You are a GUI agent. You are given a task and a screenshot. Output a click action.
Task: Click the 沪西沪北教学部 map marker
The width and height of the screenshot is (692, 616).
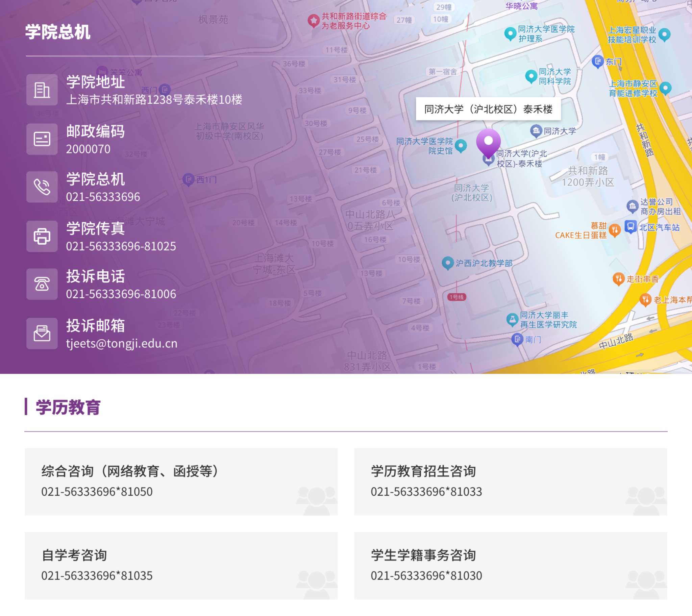[x=448, y=263]
